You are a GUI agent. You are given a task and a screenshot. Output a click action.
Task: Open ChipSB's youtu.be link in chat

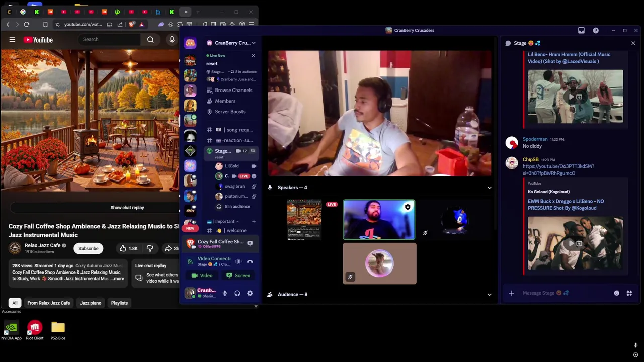point(558,170)
